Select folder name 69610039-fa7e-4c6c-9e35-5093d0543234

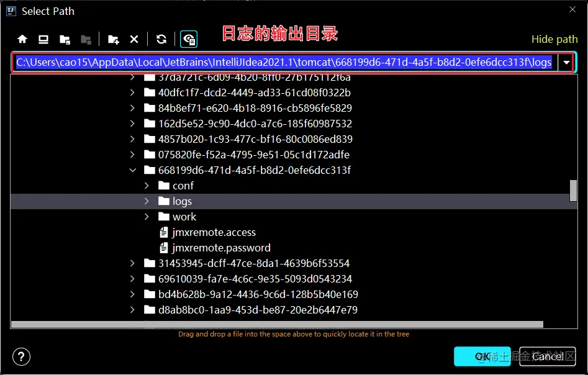pos(255,279)
